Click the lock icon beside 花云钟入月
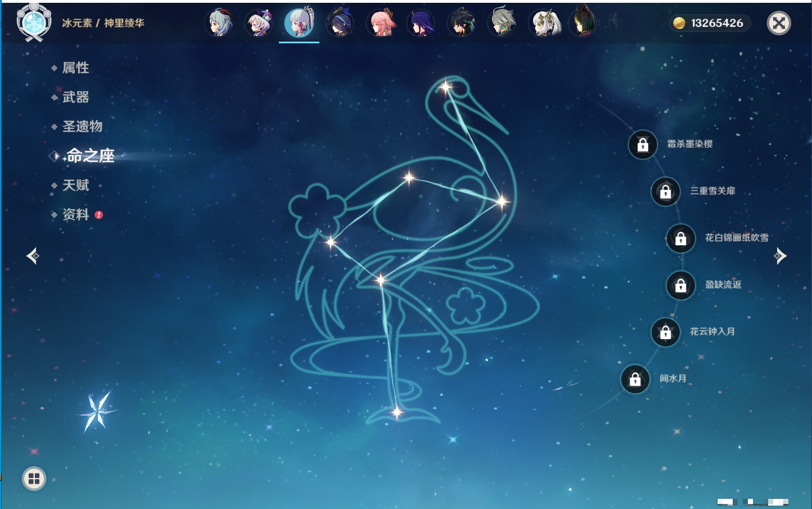The width and height of the screenshot is (812, 509). click(665, 332)
